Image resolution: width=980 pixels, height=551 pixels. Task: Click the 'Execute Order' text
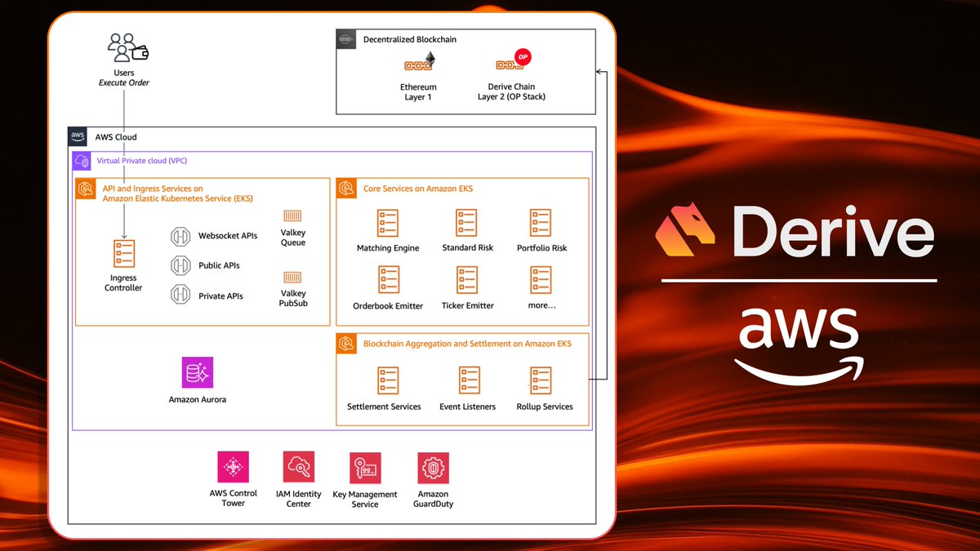coord(124,83)
